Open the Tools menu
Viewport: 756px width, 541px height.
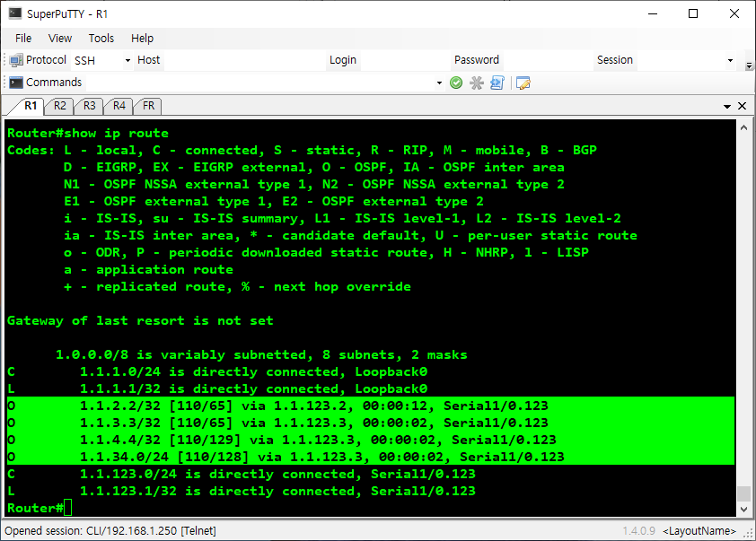tap(101, 38)
